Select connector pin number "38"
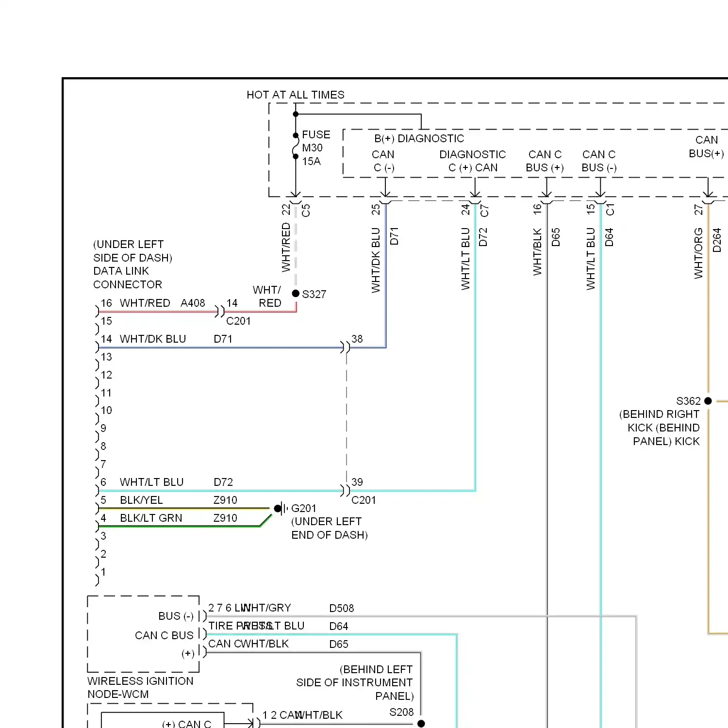 357,339
